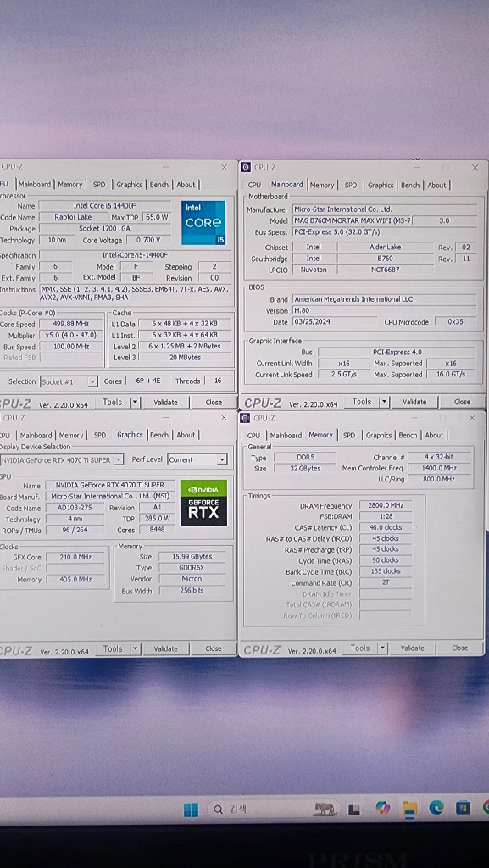Screen dimensions: 489x868
Task: Click the CPU-Z icon in the Mainboard window title bar
Action: 246,167
